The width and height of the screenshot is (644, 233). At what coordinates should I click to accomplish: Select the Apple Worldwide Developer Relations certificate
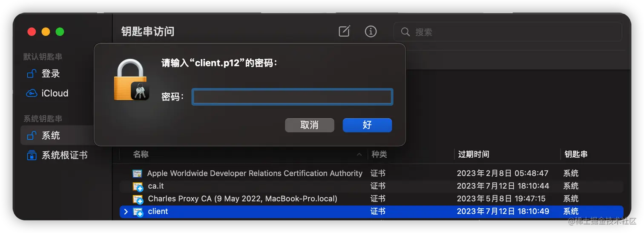tap(371, 173)
